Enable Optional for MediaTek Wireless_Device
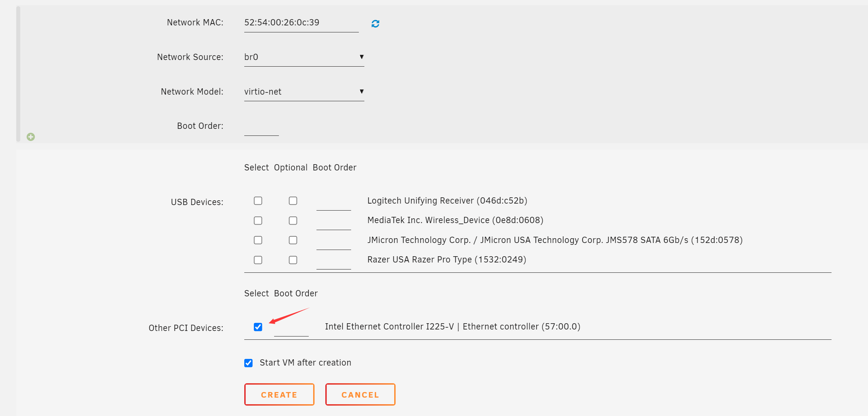 point(293,221)
